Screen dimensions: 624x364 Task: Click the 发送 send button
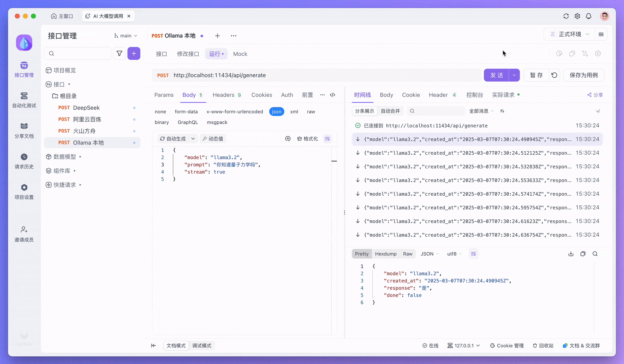[496, 75]
